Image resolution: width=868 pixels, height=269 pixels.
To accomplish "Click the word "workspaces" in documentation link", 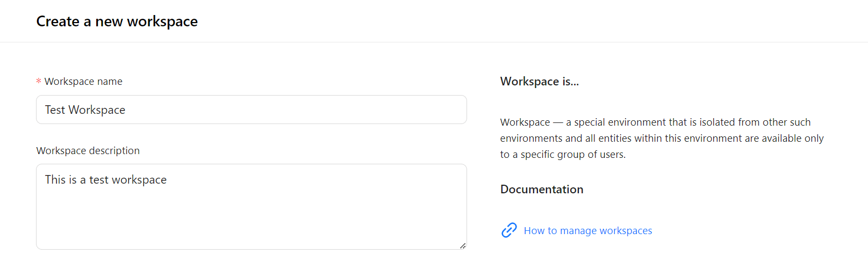I will pyautogui.click(x=626, y=231).
